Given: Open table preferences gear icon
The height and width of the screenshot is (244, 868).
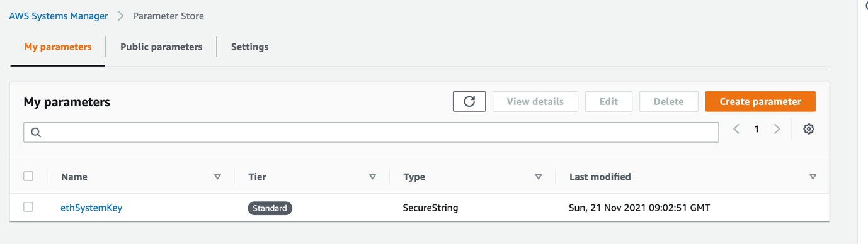Looking at the screenshot, I should pos(809,129).
